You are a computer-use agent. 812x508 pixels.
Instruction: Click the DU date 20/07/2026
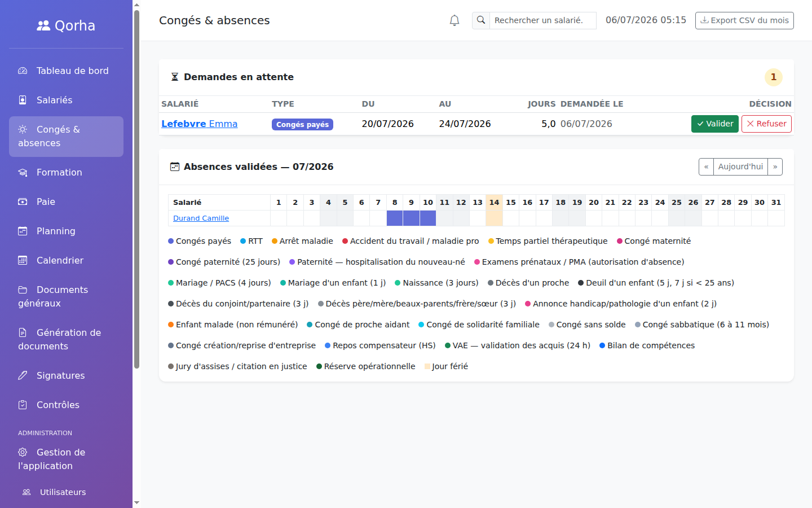coord(388,124)
